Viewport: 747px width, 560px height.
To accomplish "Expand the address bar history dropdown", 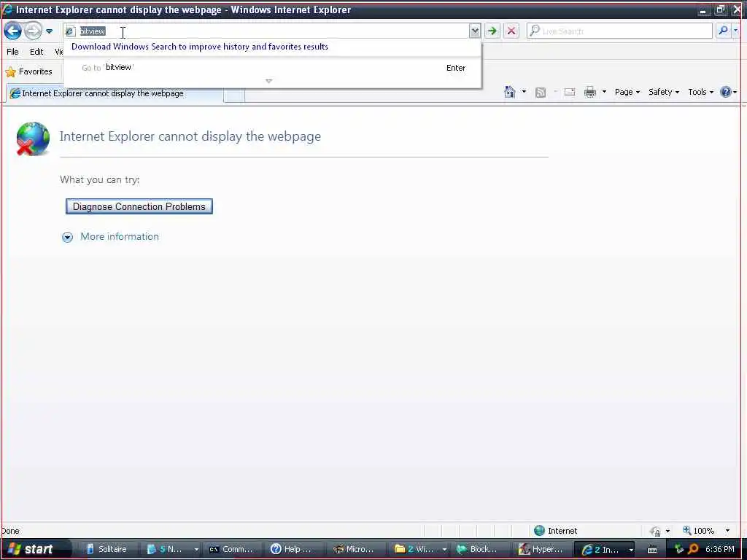I will (x=475, y=31).
